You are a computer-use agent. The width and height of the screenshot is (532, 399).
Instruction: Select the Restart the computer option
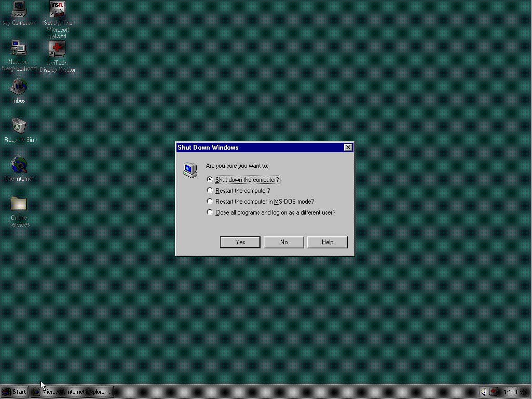point(210,190)
